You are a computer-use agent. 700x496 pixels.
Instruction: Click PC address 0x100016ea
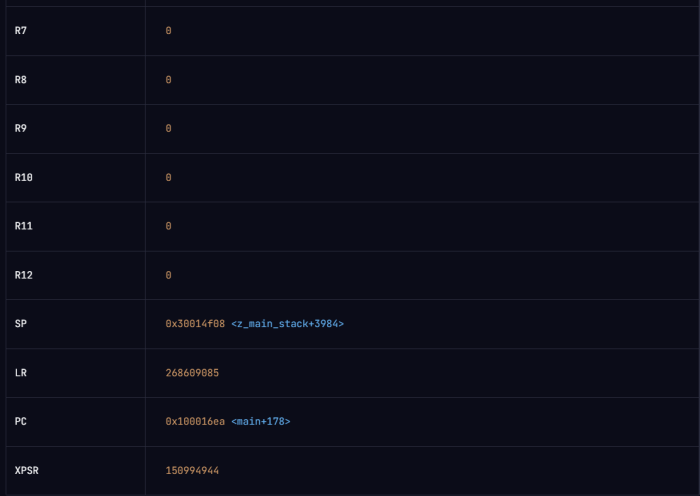195,421
